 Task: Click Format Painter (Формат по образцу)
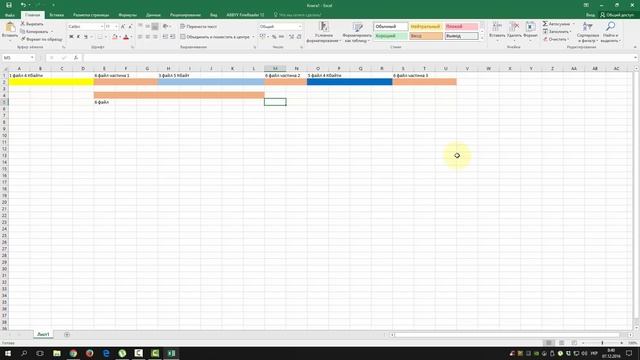tap(41, 39)
